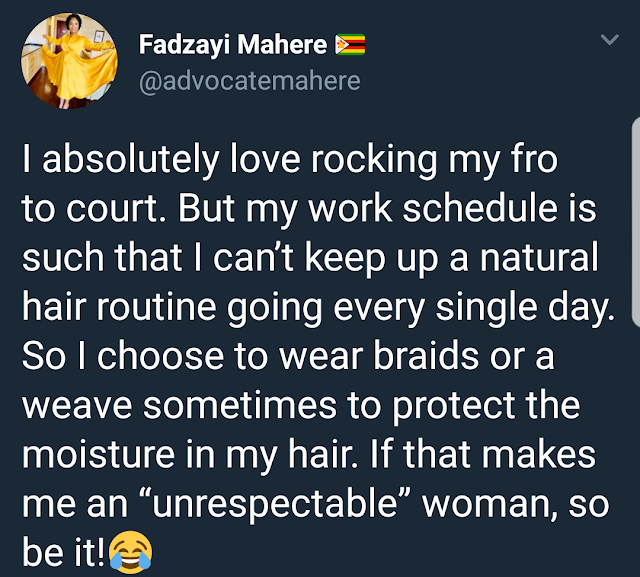Open the @advocatemahere handle link
Image resolution: width=640 pixels, height=577 pixels.
pos(249,81)
